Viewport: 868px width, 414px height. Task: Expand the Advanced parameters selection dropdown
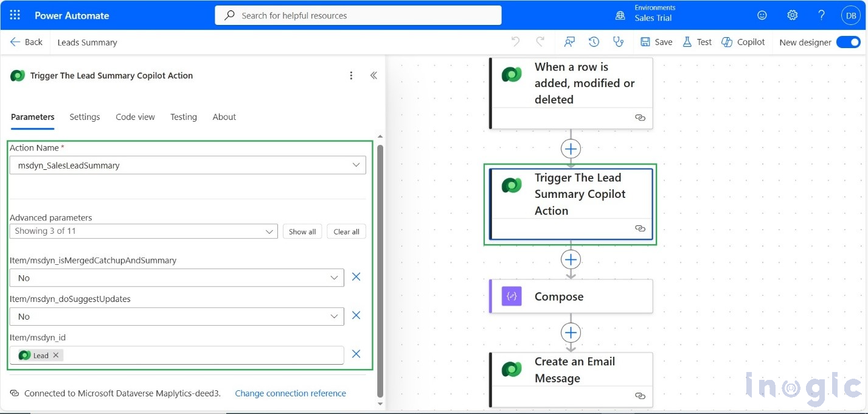269,231
